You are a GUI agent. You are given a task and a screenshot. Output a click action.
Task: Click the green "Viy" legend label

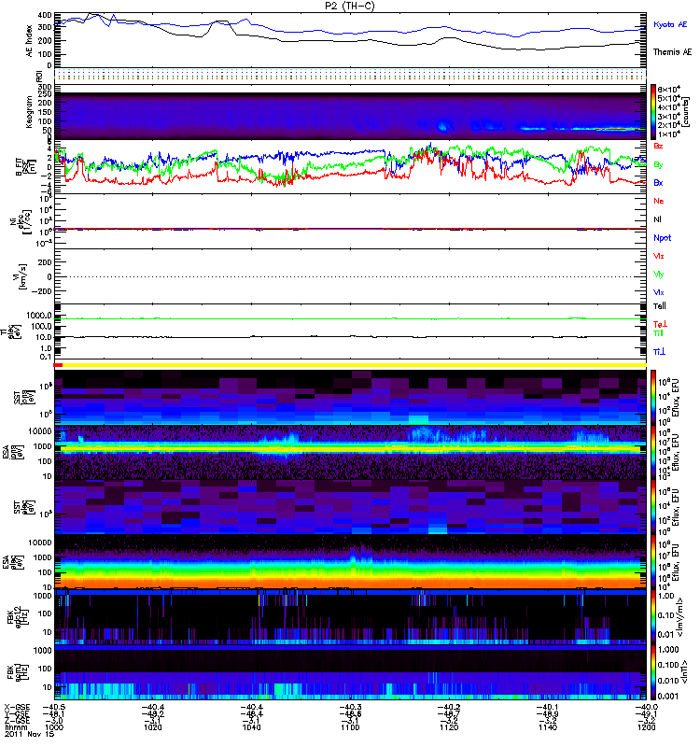[x=658, y=275]
